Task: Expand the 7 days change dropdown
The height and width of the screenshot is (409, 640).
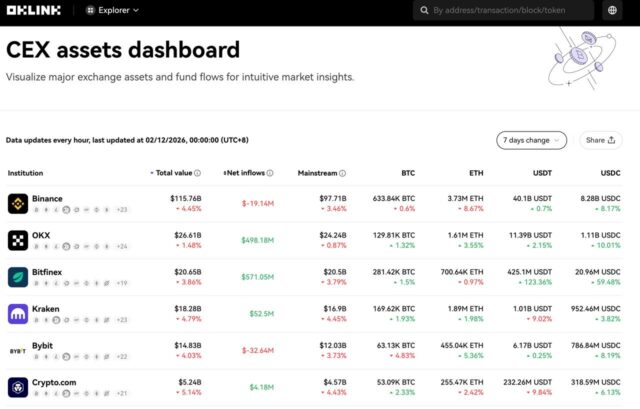Action: pos(531,141)
